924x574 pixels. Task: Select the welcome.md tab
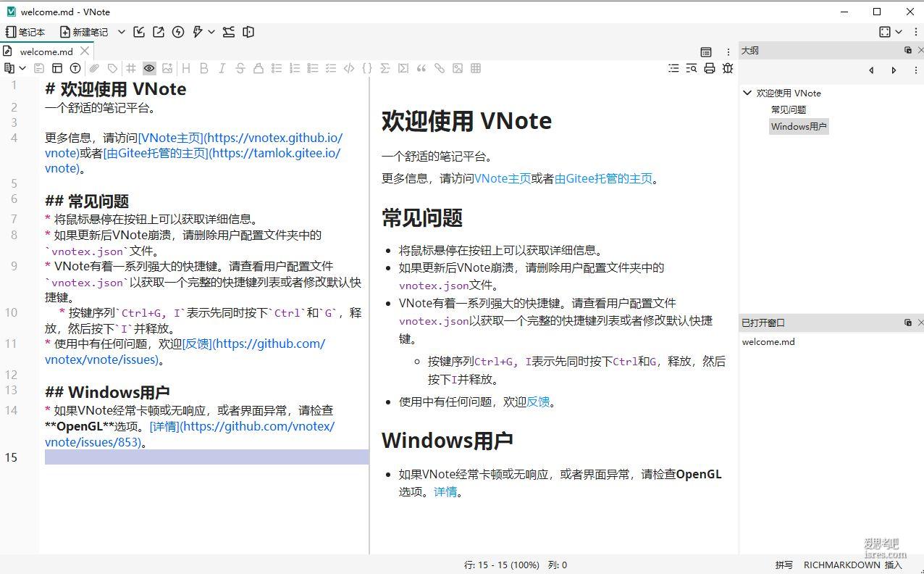[x=46, y=51]
